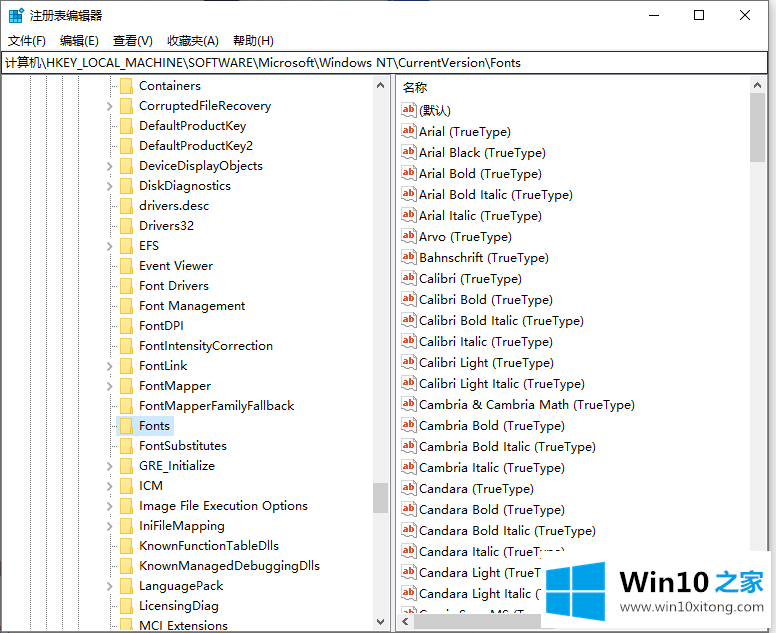Select Calibri Bold Italic (TrueType) value
The height and width of the screenshot is (633, 776).
[501, 321]
